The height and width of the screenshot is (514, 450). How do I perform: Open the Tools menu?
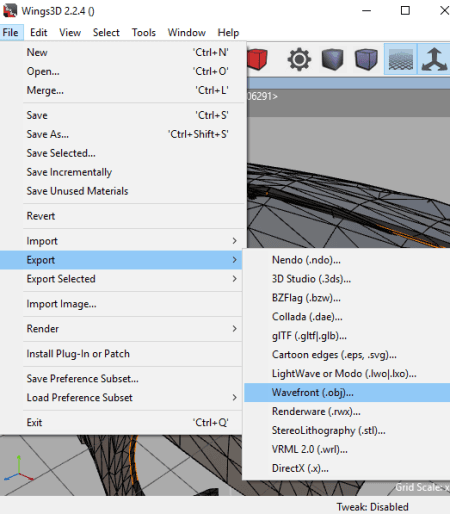144,32
